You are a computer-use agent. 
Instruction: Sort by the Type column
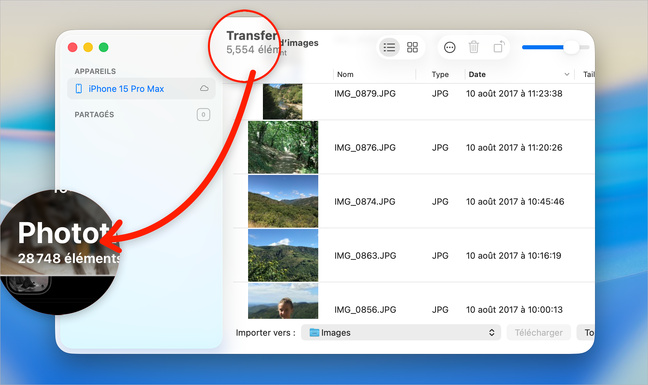point(440,74)
